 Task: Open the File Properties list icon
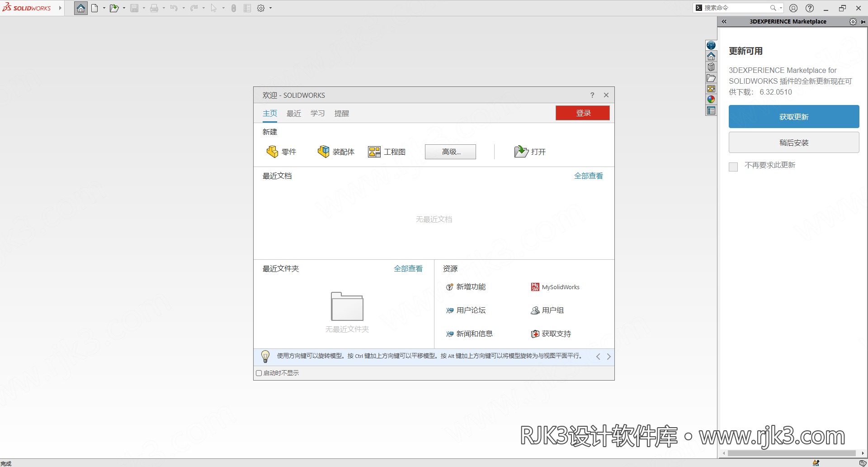click(247, 8)
